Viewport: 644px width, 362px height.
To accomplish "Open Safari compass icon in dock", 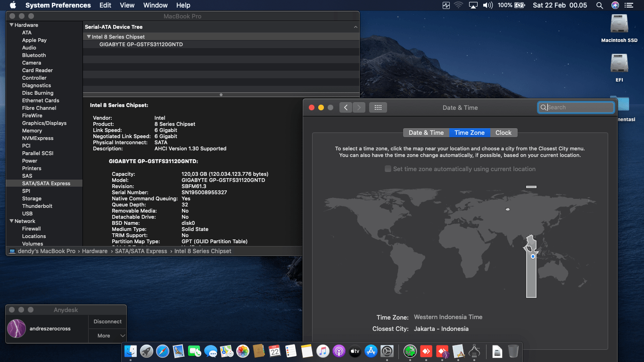I will tap(163, 351).
